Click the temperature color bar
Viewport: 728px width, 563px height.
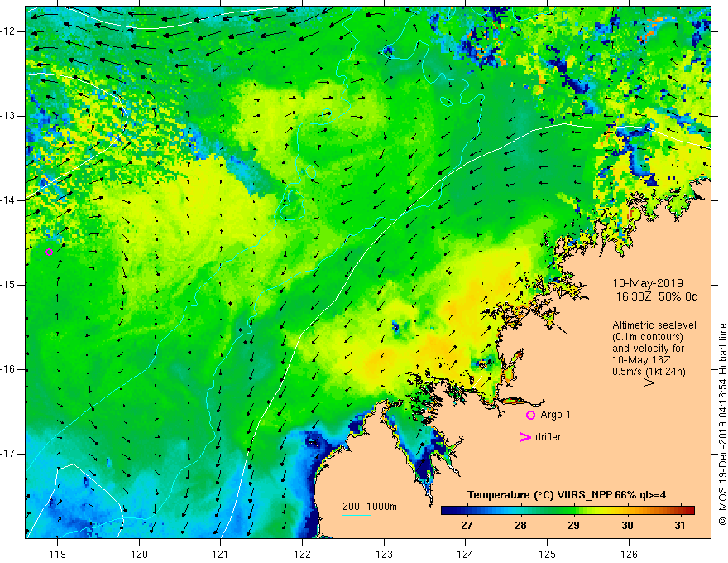(x=568, y=511)
